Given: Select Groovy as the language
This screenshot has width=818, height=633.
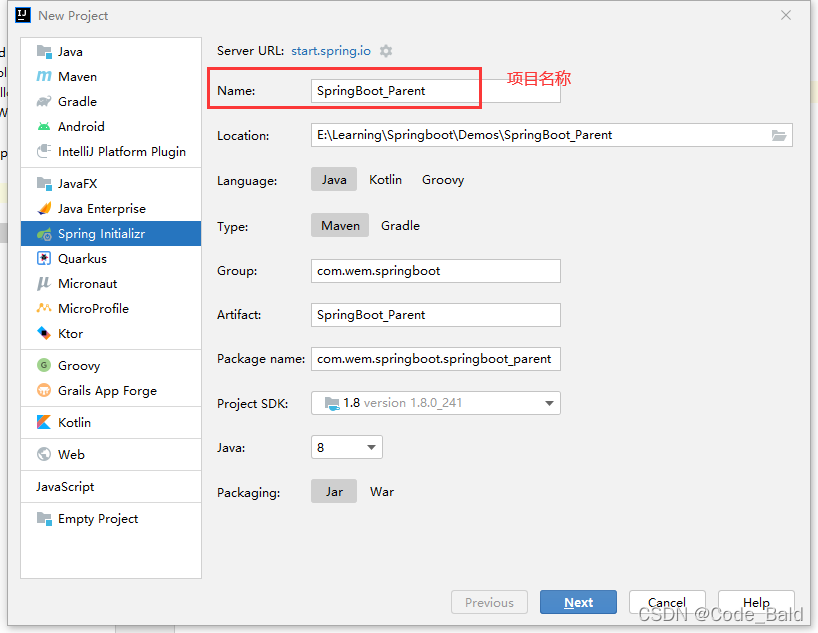Looking at the screenshot, I should click(443, 180).
